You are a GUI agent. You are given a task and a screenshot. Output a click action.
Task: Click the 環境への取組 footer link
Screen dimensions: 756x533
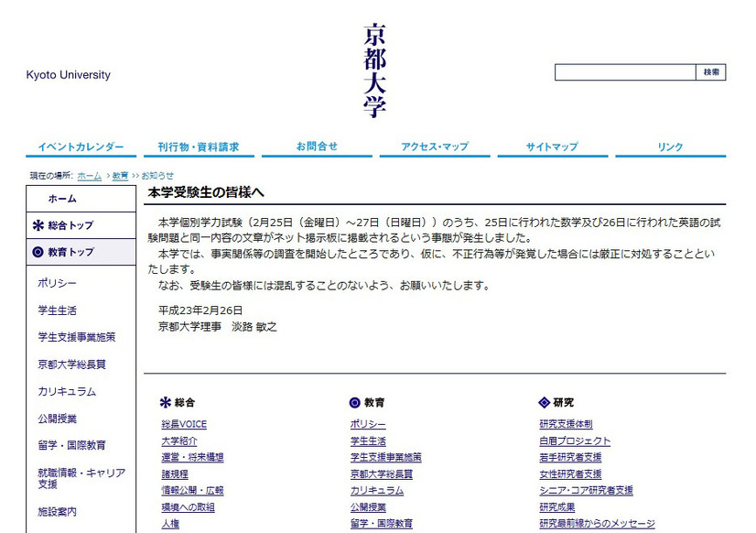pyautogui.click(x=188, y=507)
